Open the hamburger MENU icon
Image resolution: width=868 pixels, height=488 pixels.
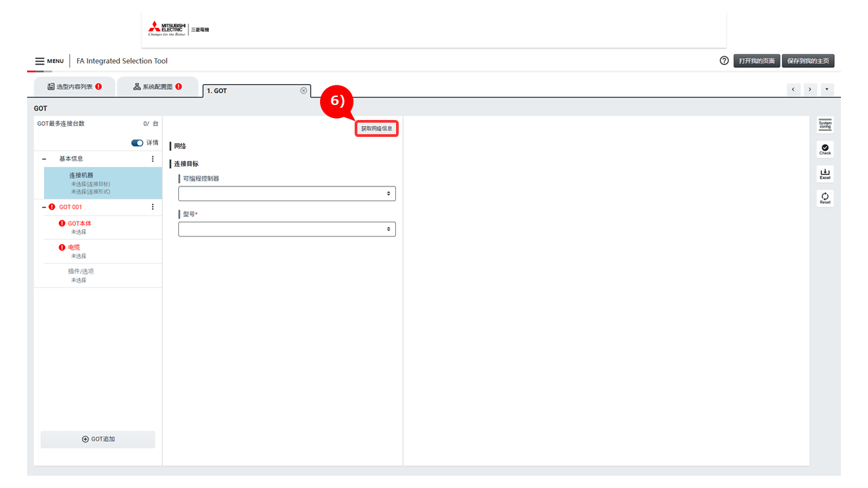[40, 61]
